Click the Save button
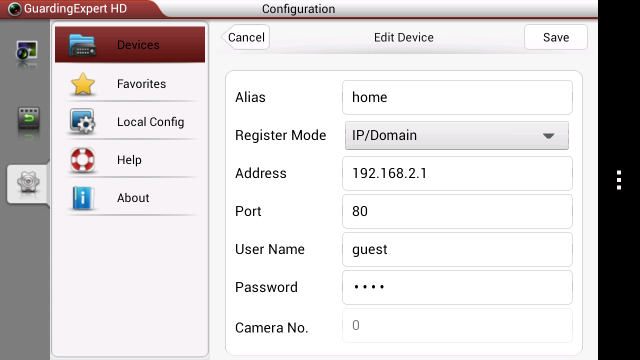Screen dimensions: 640x360 coord(556,37)
